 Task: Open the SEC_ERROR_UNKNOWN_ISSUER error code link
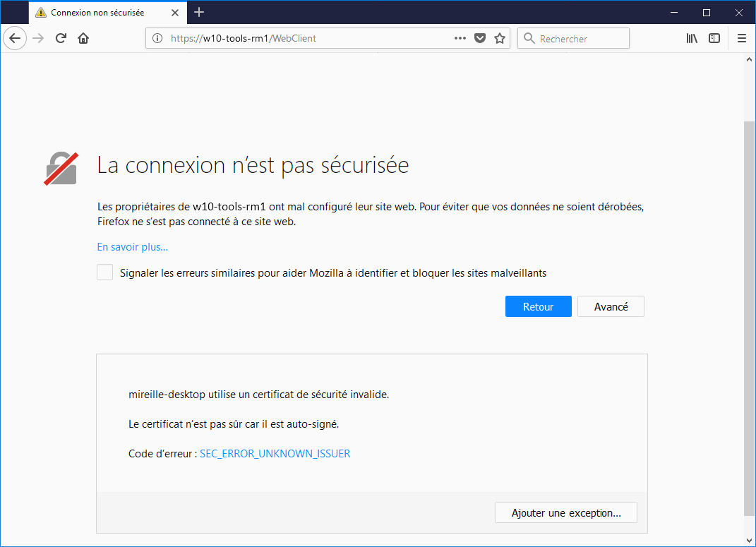tap(275, 454)
